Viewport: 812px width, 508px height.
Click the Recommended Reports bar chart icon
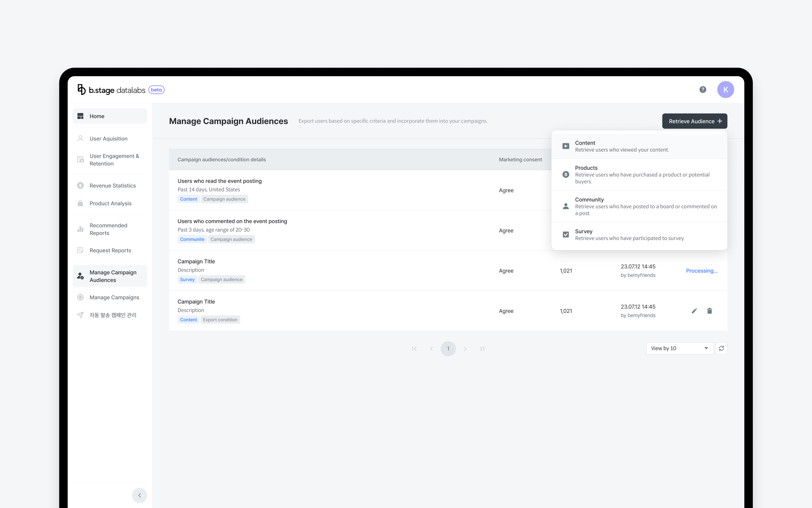click(80, 229)
